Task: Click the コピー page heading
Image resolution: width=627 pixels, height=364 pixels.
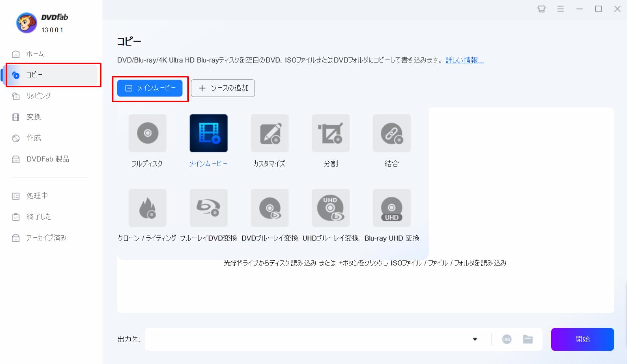Action: point(129,42)
